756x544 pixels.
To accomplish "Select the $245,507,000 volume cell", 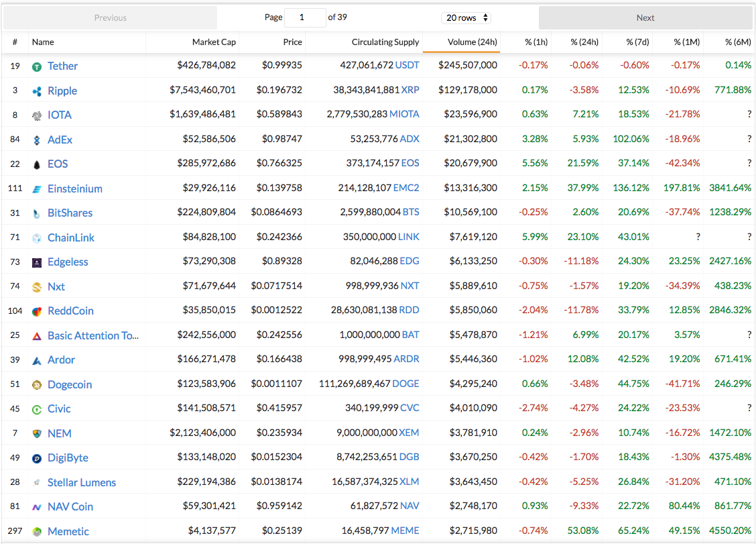I will [x=468, y=65].
